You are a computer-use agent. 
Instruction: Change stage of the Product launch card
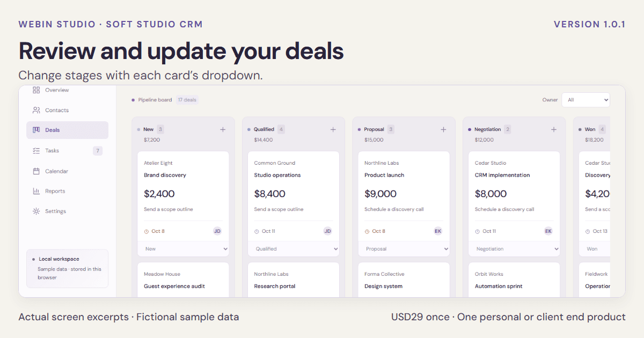(404, 249)
